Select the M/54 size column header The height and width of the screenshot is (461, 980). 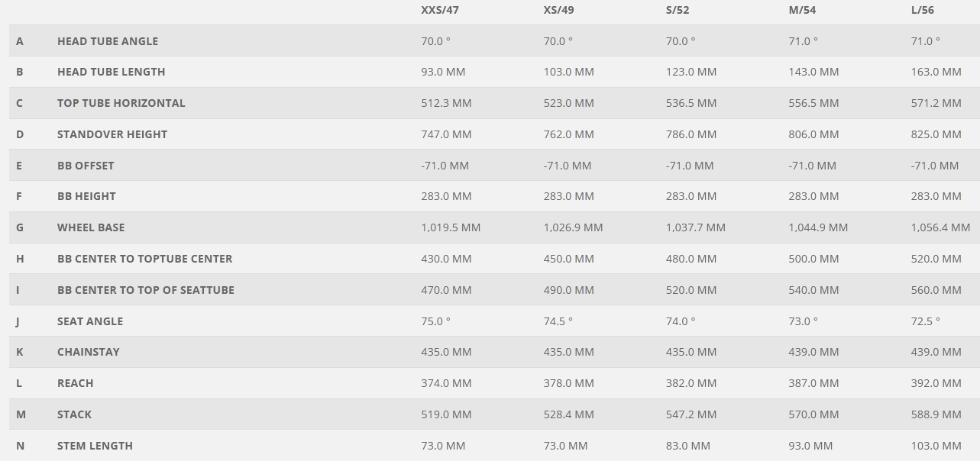(802, 10)
